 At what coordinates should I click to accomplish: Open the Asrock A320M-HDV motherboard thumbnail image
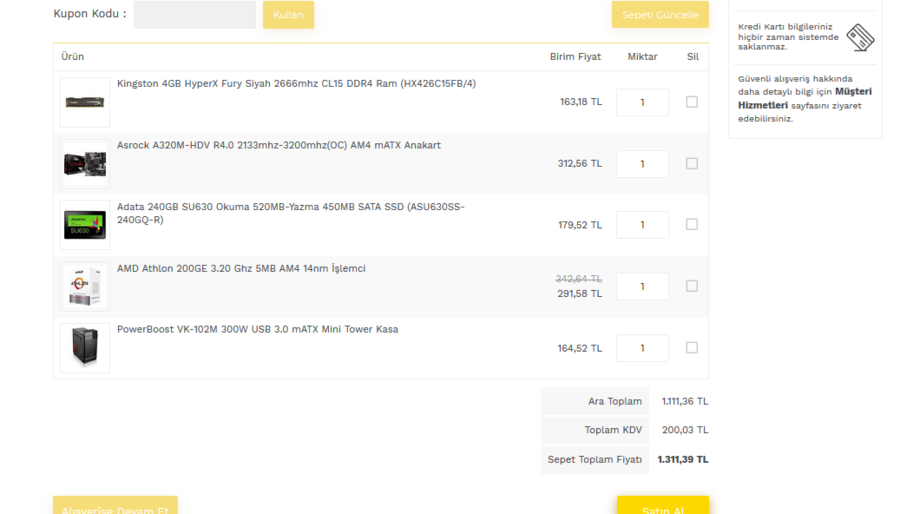(x=85, y=164)
